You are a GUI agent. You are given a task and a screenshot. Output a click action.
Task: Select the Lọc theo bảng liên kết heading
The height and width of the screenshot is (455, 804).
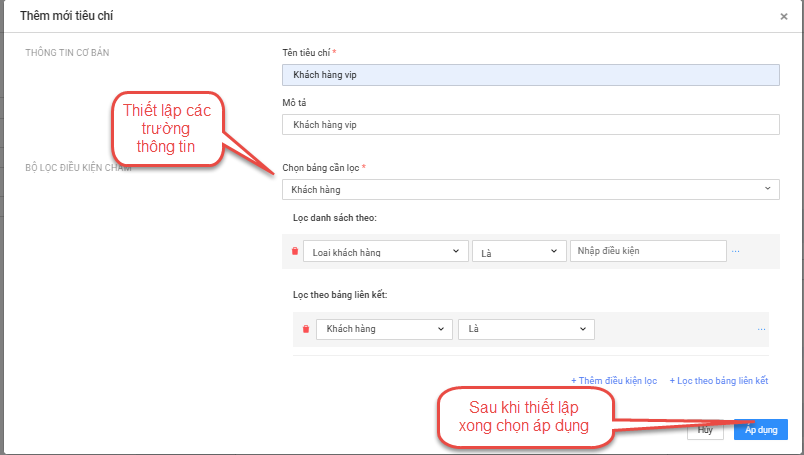point(340,295)
